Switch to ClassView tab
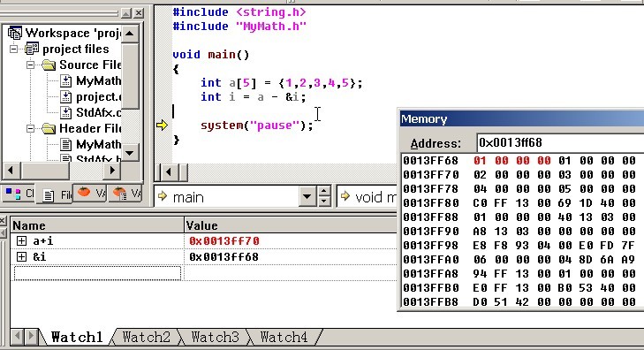Image resolution: width=644 pixels, height=350 pixels. [19, 194]
